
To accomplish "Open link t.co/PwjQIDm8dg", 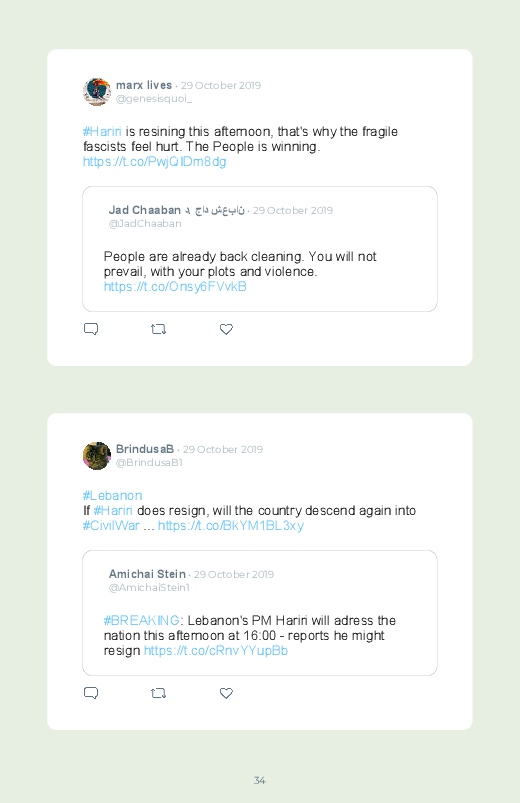I will pos(154,162).
